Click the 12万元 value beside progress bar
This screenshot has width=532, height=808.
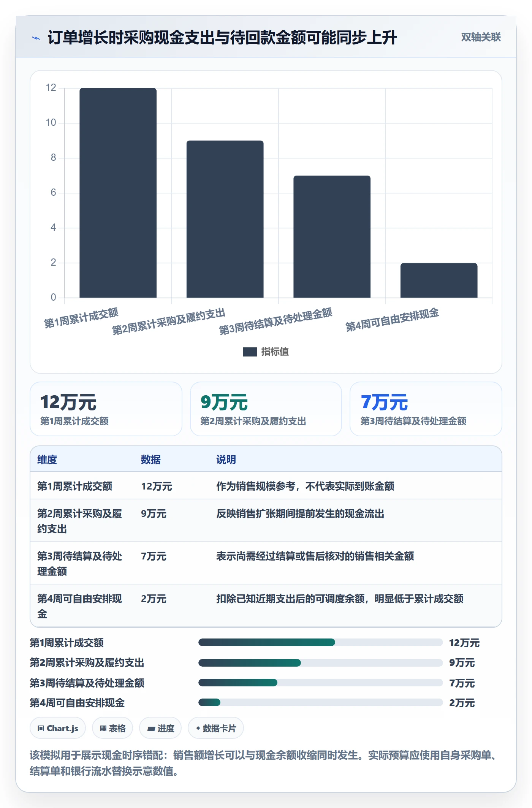(x=464, y=643)
